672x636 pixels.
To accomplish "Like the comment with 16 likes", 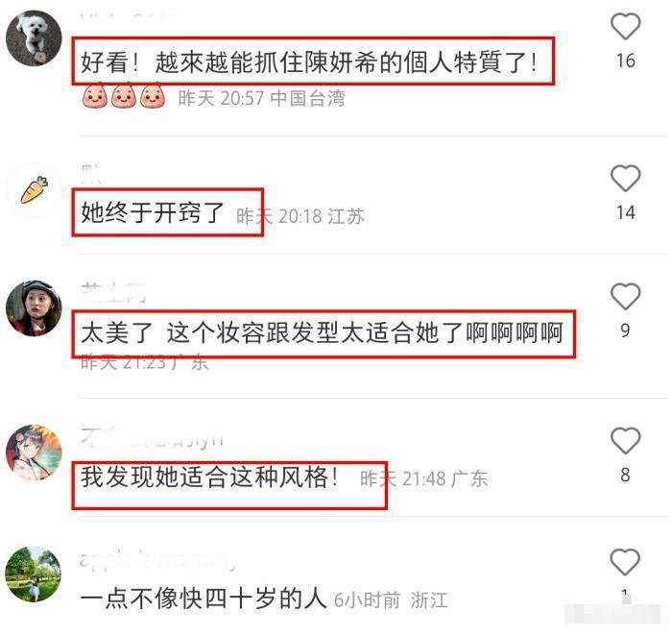I will click(x=625, y=26).
